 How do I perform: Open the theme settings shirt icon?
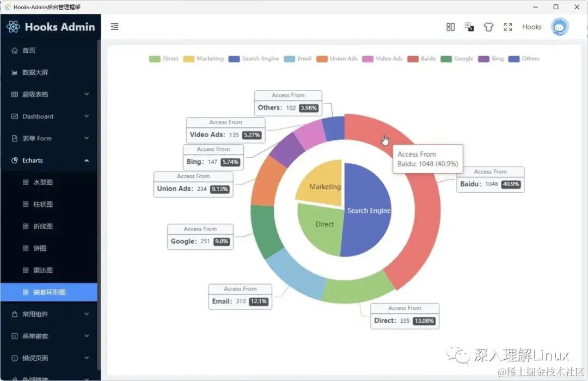click(x=488, y=27)
